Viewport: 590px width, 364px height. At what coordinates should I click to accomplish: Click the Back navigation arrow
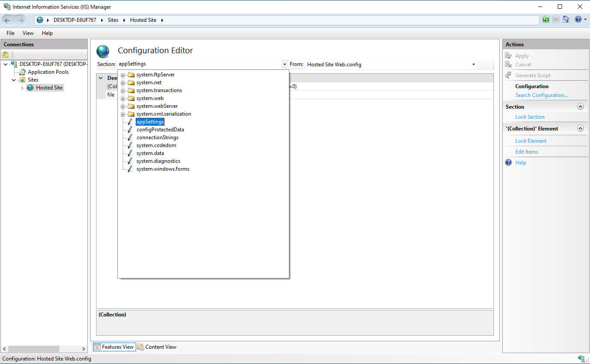pos(7,20)
